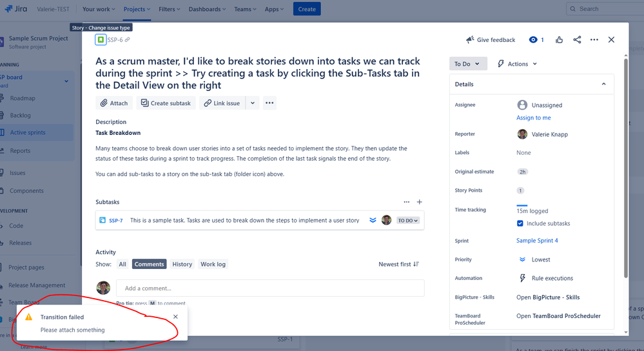
Task: Click Rule executions automation
Action: point(545,278)
